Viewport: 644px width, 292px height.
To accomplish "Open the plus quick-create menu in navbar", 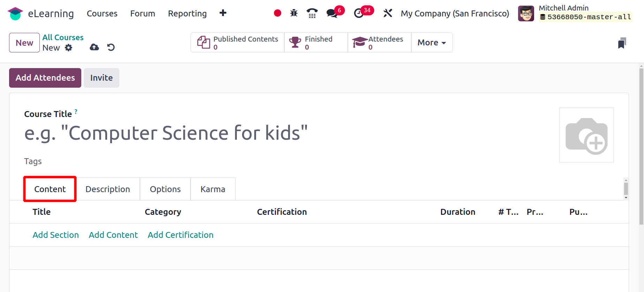I will pyautogui.click(x=223, y=13).
